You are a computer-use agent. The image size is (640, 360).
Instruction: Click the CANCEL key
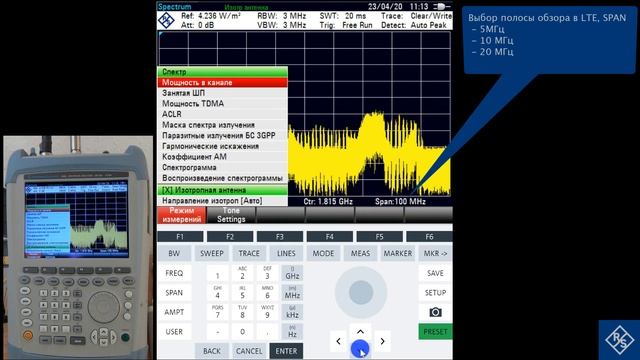point(249,351)
